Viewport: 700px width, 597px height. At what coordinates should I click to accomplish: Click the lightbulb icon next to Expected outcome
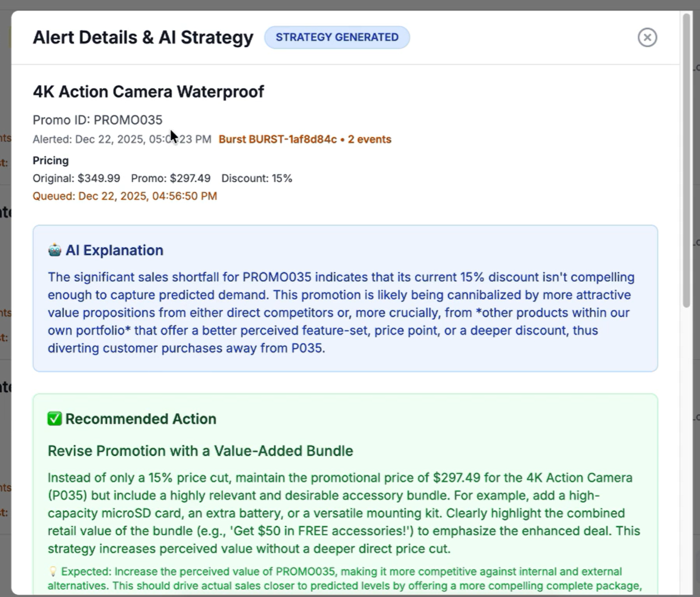tap(54, 571)
